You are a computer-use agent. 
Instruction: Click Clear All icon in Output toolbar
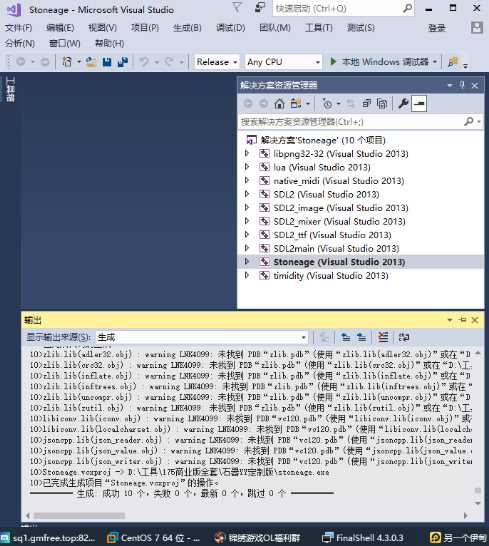pyautogui.click(x=383, y=337)
